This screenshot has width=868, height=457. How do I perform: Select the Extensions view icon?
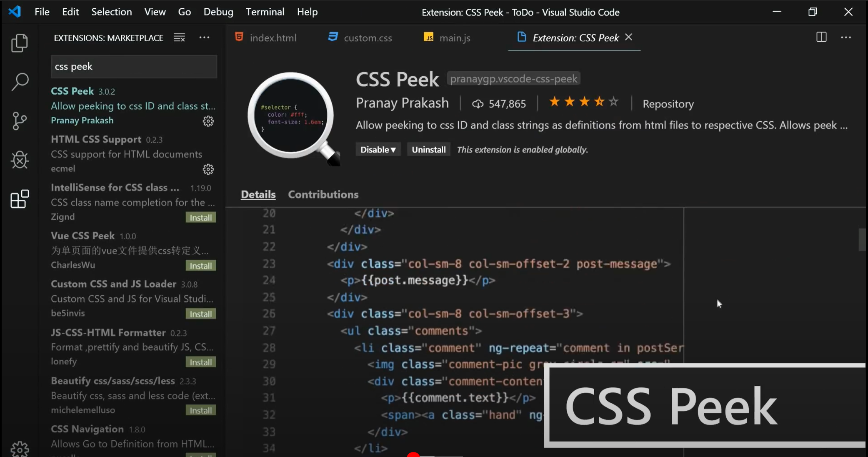coord(19,199)
